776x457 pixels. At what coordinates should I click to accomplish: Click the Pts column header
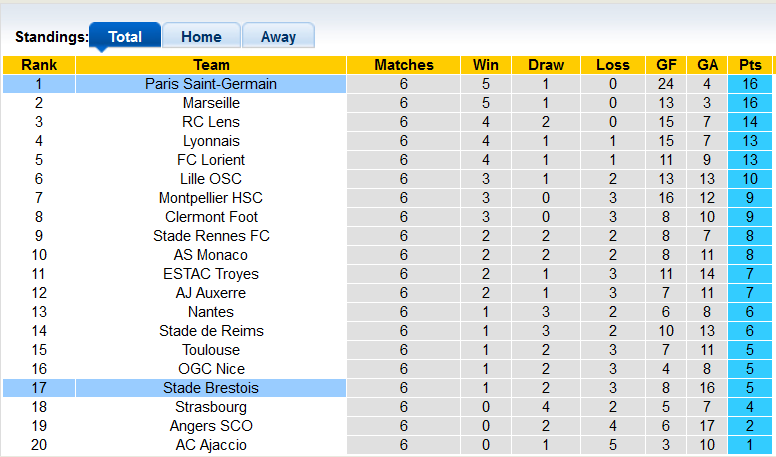(750, 65)
